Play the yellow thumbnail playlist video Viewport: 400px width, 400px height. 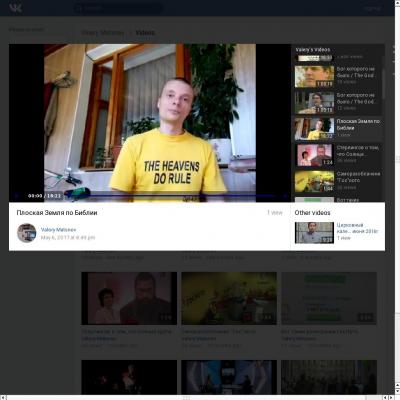coord(314,181)
